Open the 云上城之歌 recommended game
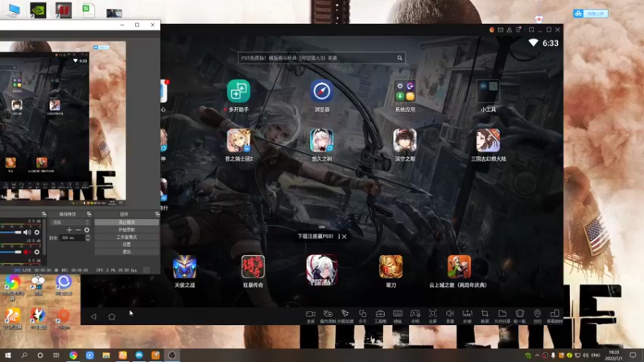The width and height of the screenshot is (644, 362). [x=459, y=267]
